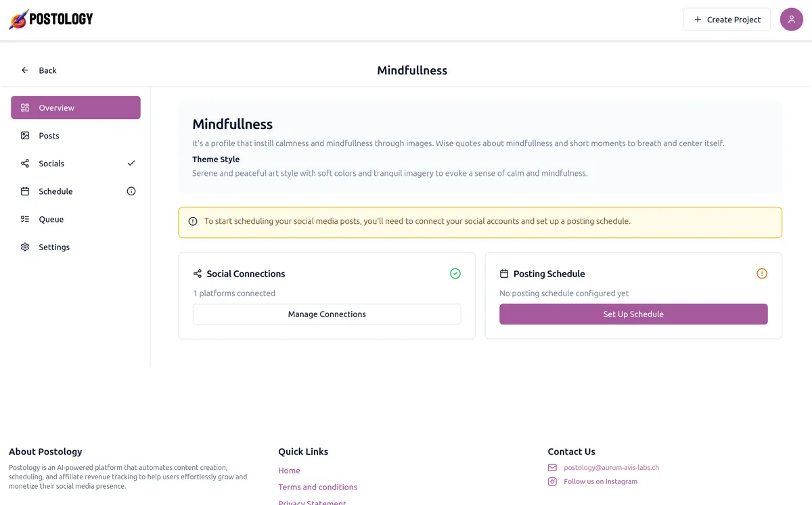This screenshot has width=812, height=505.
Task: Open the Terms and conditions link
Action: tap(317, 487)
